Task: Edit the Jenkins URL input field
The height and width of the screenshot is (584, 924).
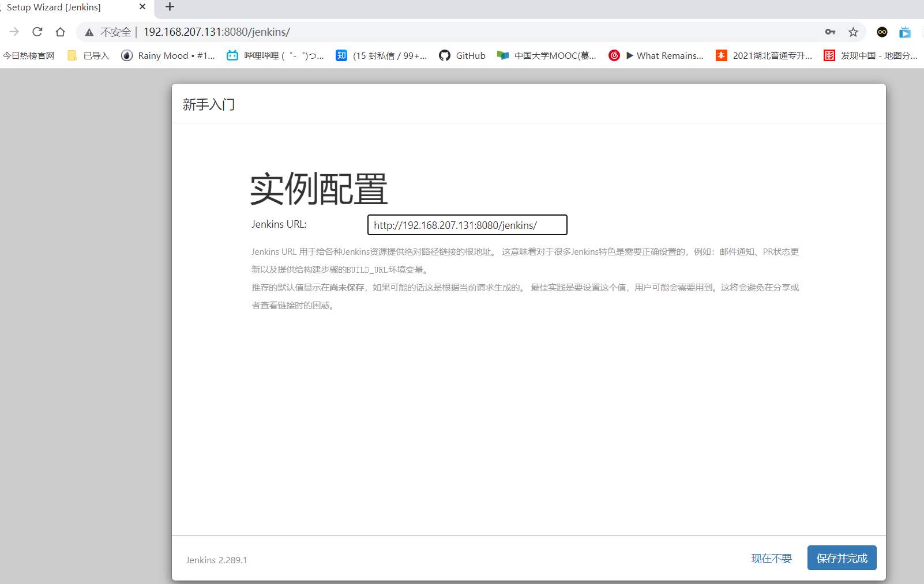Action: coord(467,225)
